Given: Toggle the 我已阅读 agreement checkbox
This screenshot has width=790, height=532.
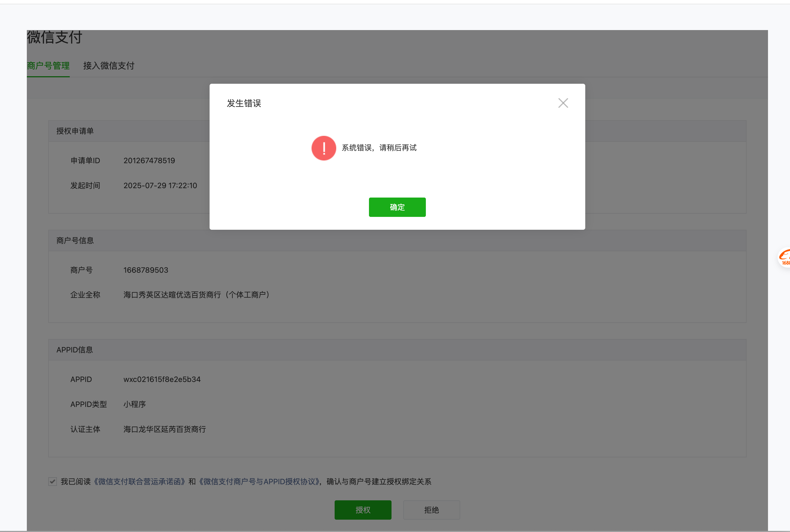Looking at the screenshot, I should [52, 482].
